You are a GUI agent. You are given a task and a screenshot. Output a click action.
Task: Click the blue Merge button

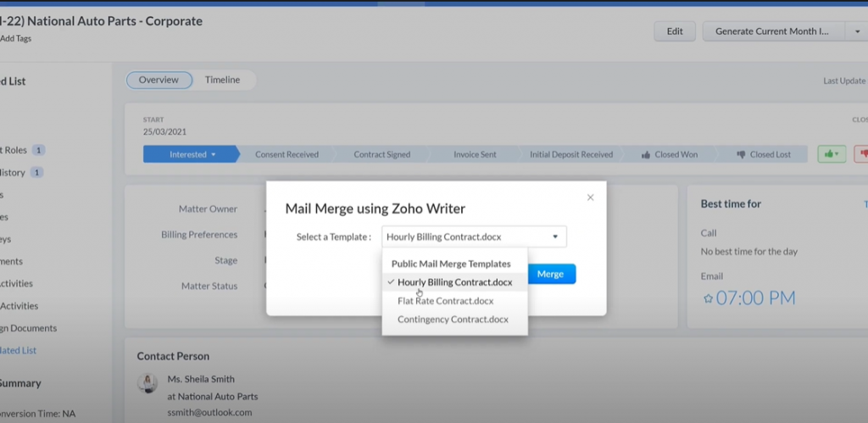[x=550, y=274]
